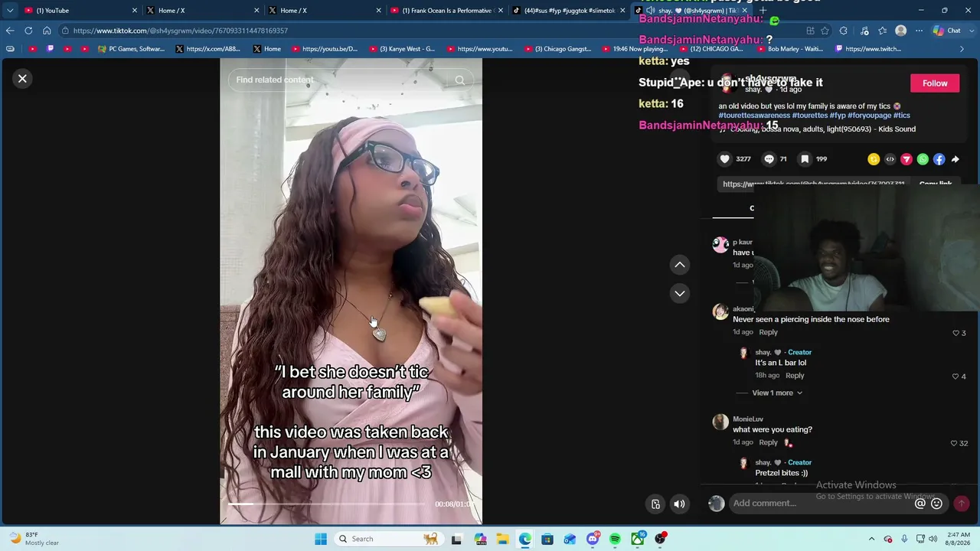Add this page to favorites

click(825, 31)
